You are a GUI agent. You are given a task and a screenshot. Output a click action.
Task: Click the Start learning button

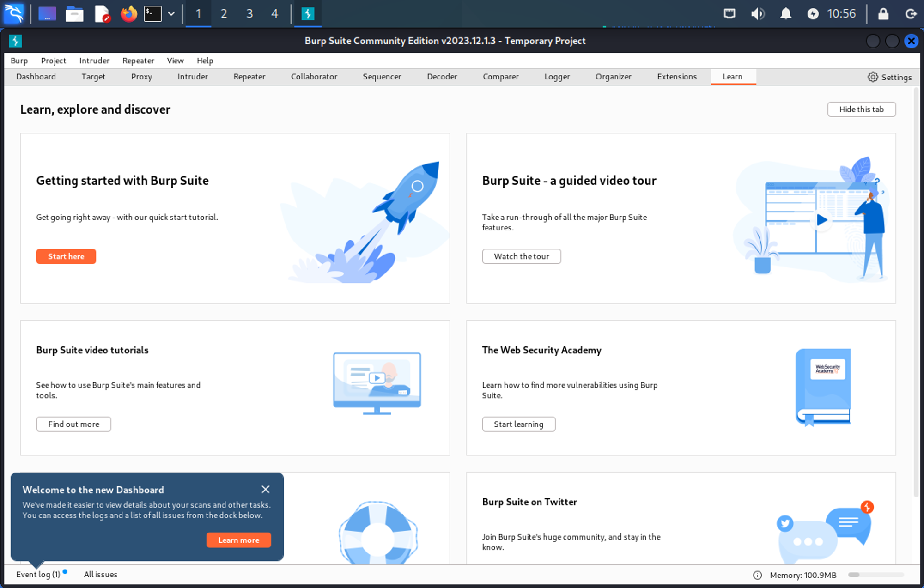(519, 424)
